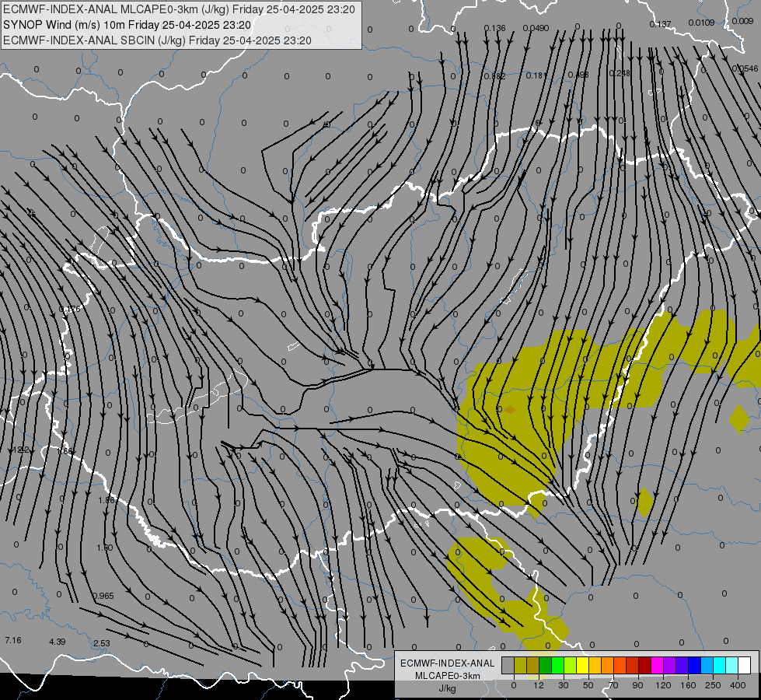
Task: Click the map value '2.53'
Action: (101, 643)
